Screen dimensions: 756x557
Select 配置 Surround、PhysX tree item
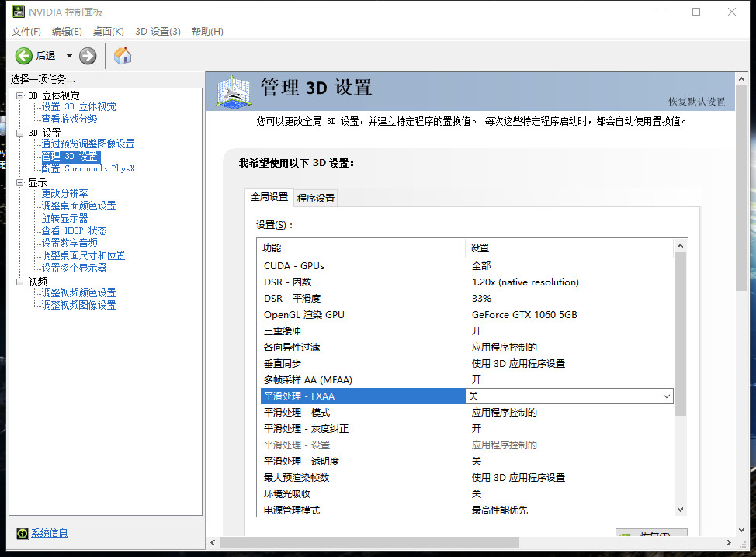(88, 168)
